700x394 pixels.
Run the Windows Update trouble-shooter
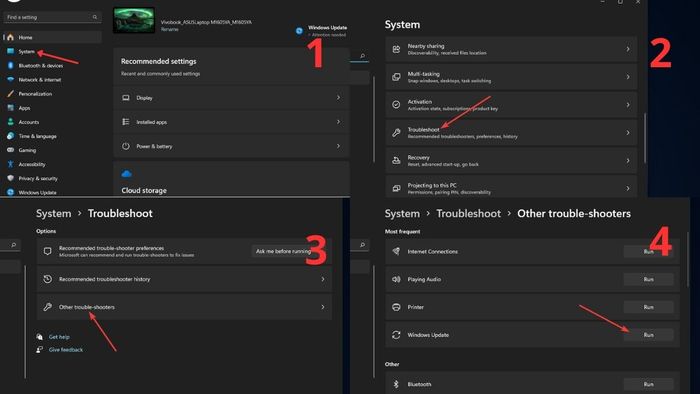(x=649, y=335)
